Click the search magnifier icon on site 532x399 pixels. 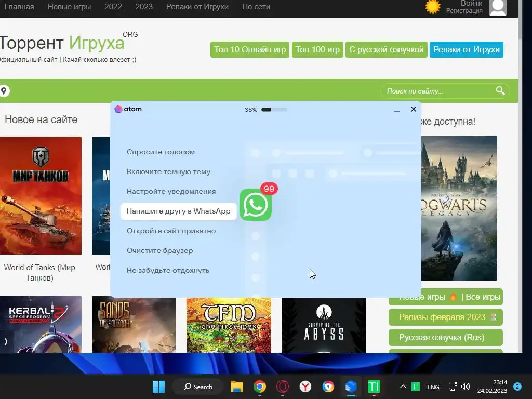click(x=500, y=90)
